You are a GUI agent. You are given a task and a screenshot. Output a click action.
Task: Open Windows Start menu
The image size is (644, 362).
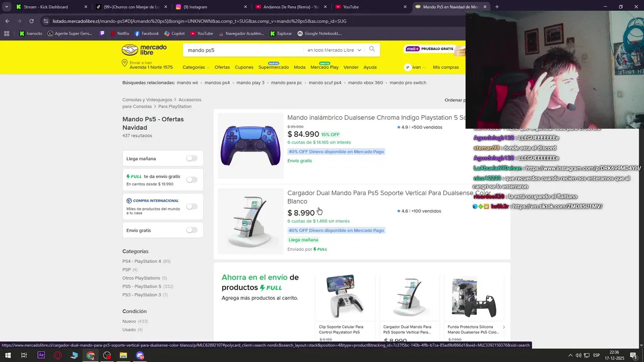8,355
